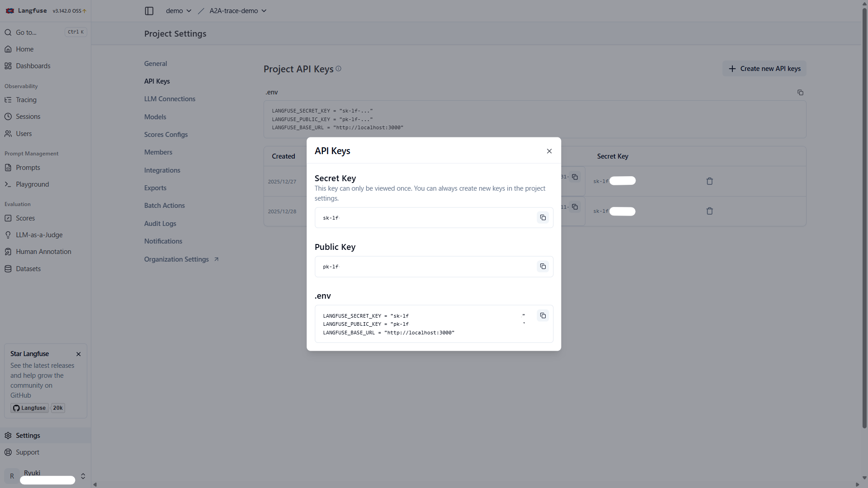The image size is (868, 488).
Task: Copy the .env snippet in dialog
Action: [542, 316]
